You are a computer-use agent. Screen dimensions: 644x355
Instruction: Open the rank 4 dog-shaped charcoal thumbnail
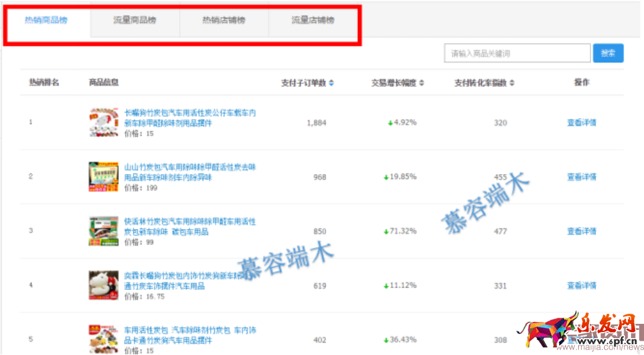click(104, 285)
